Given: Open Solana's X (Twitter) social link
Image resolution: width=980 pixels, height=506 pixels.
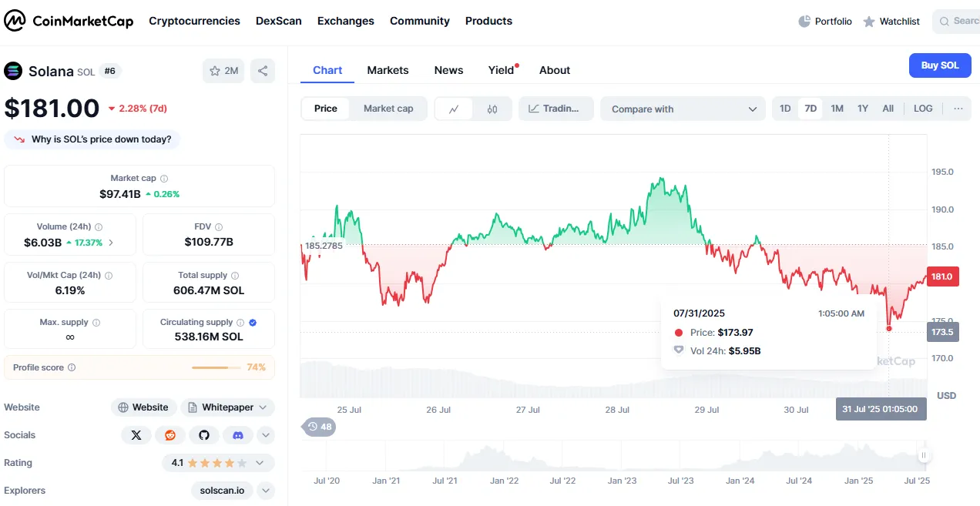Looking at the screenshot, I should [136, 435].
